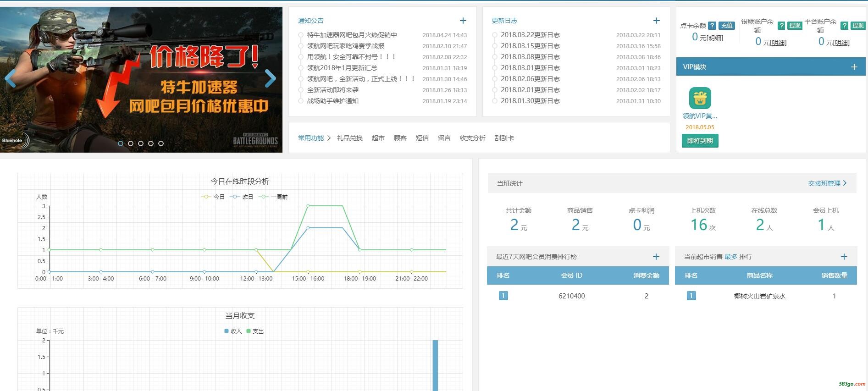Expand VIP模块 panel with plus icon
The height and width of the screenshot is (391, 868).
pyautogui.click(x=854, y=67)
